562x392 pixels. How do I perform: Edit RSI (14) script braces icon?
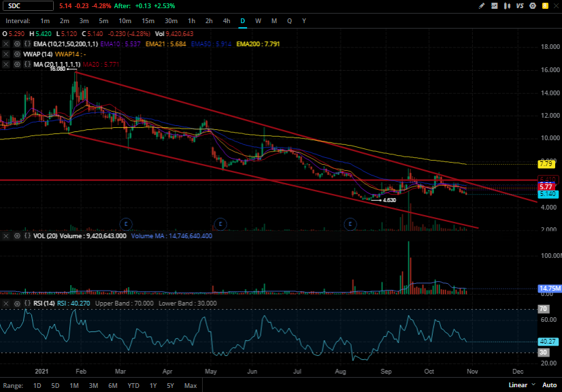(x=27, y=303)
